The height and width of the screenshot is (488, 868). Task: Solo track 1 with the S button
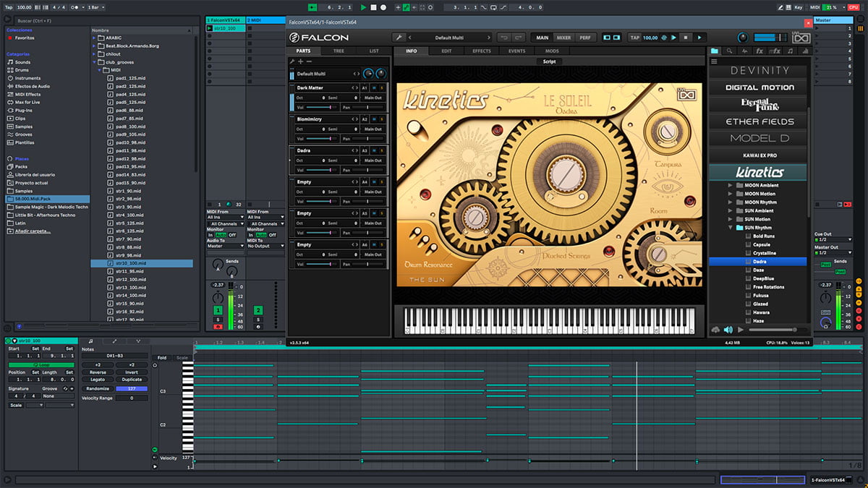(x=218, y=319)
